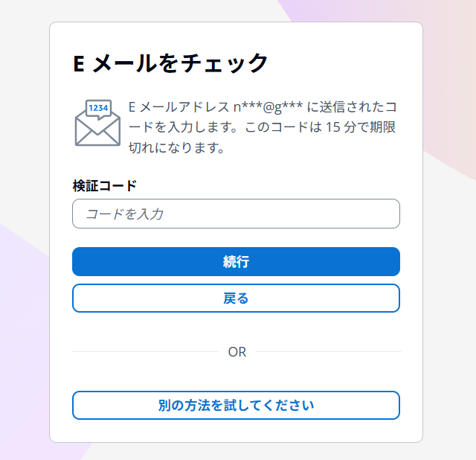The width and height of the screenshot is (476, 460).
Task: Click the OR divider text
Action: click(x=237, y=352)
